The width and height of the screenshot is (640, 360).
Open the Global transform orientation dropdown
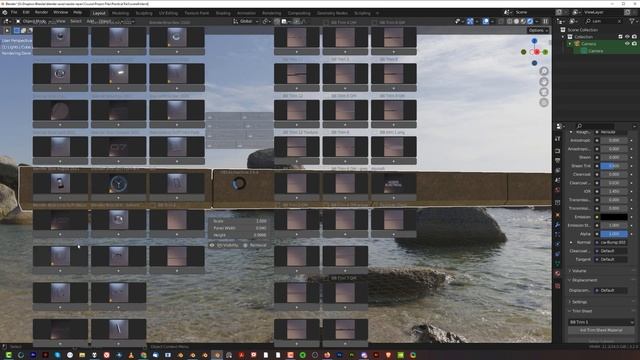coord(246,21)
